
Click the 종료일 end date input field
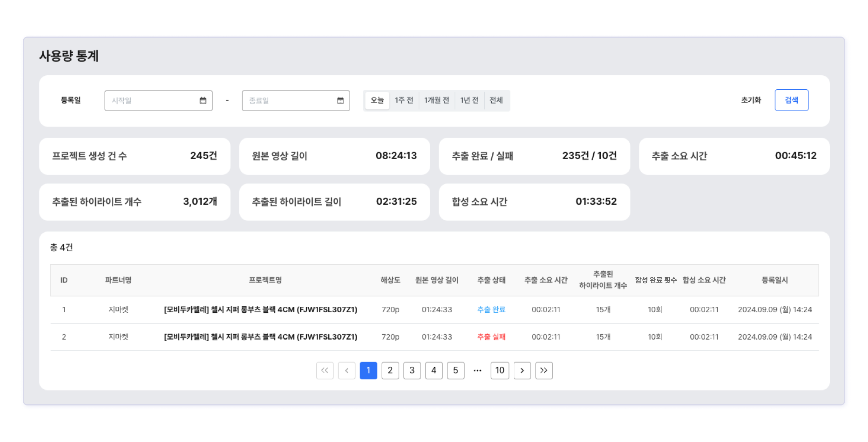coord(289,101)
